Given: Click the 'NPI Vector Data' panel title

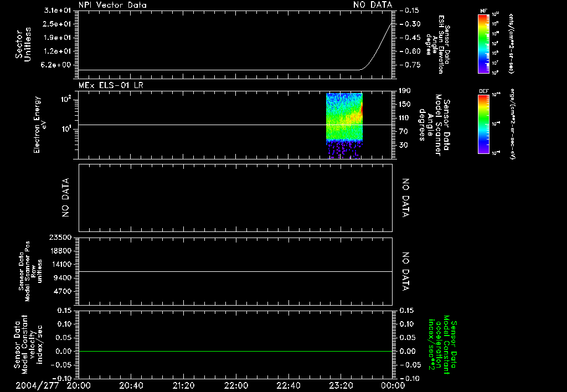Looking at the screenshot, I should [x=112, y=5].
